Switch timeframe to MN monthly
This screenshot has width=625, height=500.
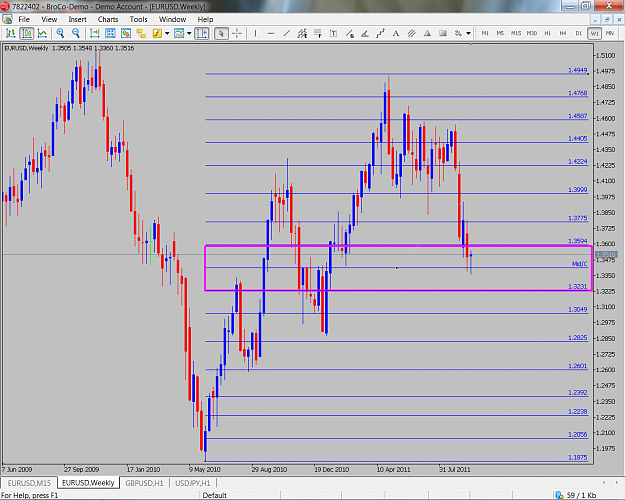(610, 33)
